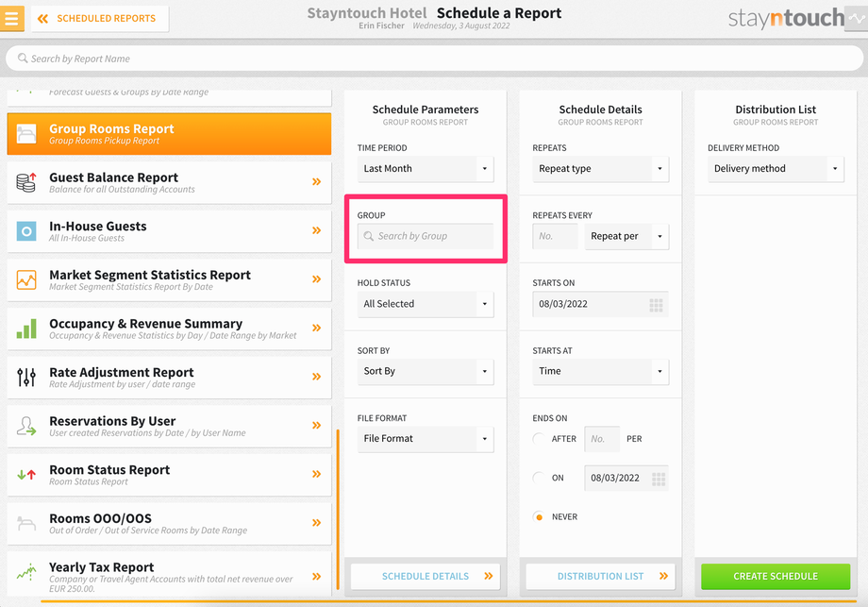
Task: Open the Repeat type dropdown
Action: [x=601, y=168]
